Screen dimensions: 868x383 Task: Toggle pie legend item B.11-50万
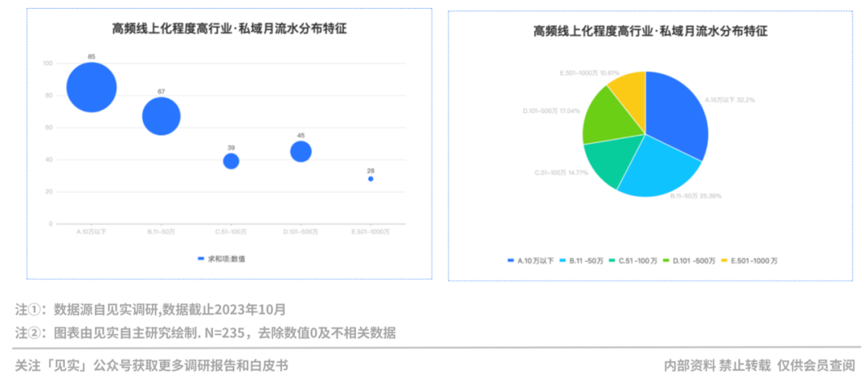tap(581, 260)
